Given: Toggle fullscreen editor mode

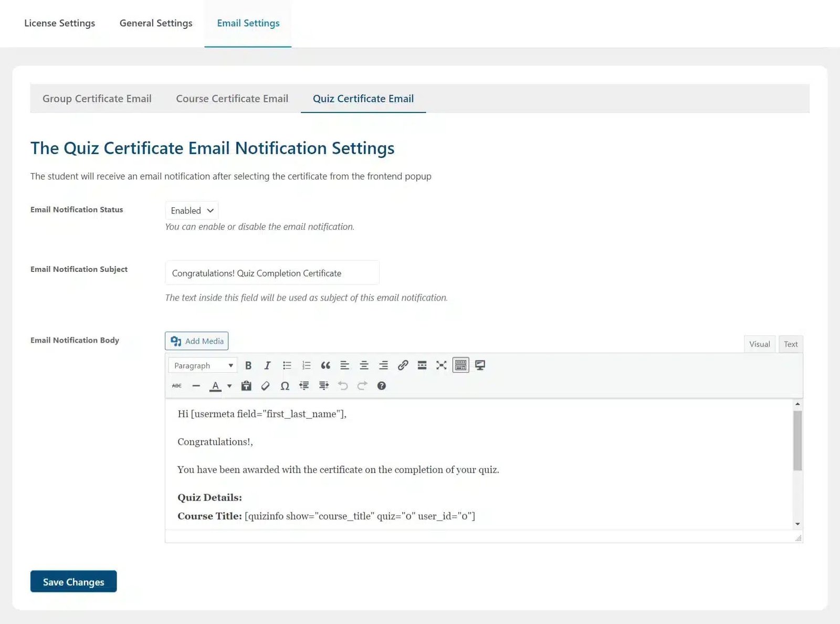Looking at the screenshot, I should [442, 365].
